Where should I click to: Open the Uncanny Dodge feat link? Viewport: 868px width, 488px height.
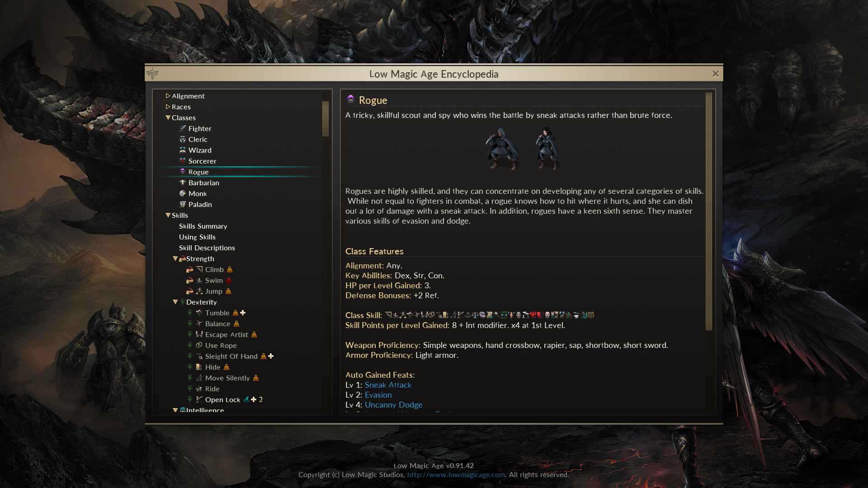coord(393,405)
